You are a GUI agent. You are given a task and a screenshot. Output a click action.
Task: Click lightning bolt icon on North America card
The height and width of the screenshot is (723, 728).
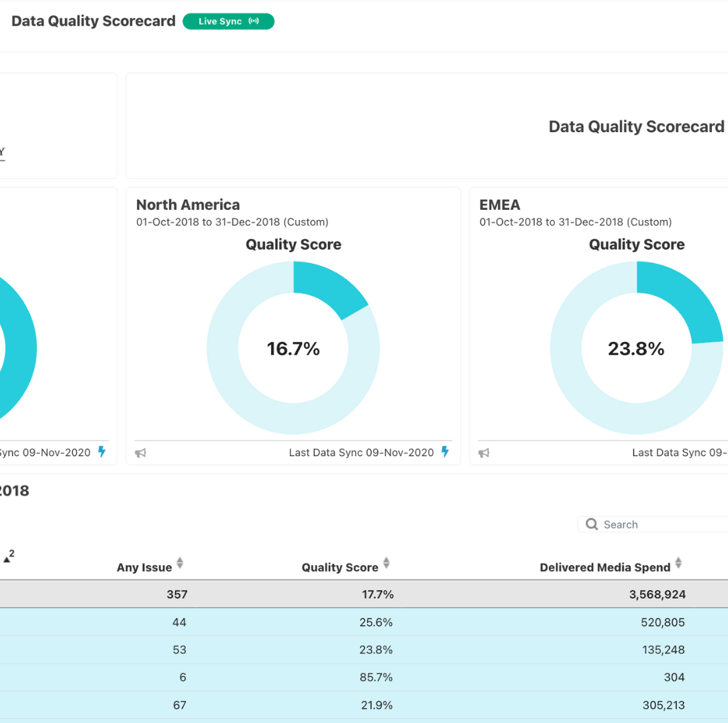[x=445, y=452]
